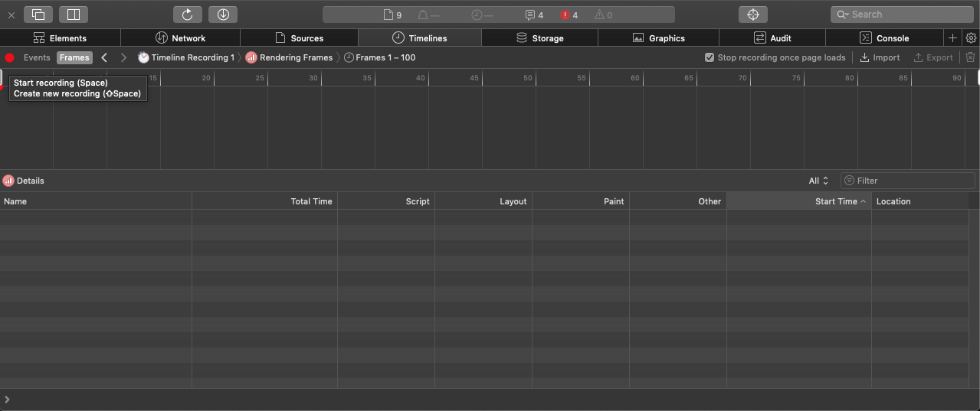Sort by the Layout column
980x411 pixels.
click(x=483, y=201)
